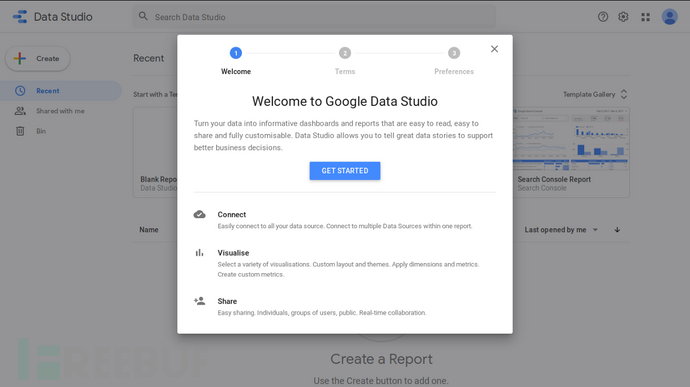Open the settings gear icon
This screenshot has height=387, width=690.
[x=623, y=17]
